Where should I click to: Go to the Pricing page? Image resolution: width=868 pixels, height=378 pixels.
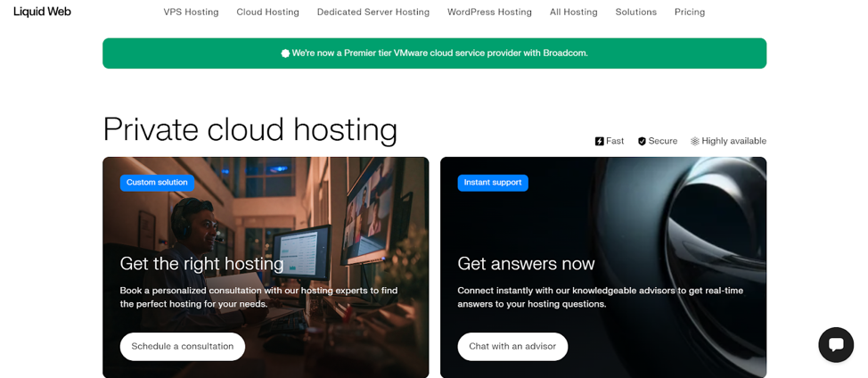pos(690,12)
